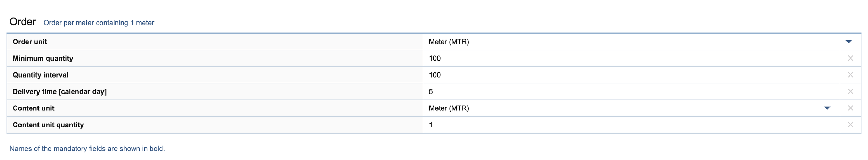This screenshot has height=160, width=868.
Task: Expand the Content unit dropdown arrow
Action: pyautogui.click(x=827, y=108)
